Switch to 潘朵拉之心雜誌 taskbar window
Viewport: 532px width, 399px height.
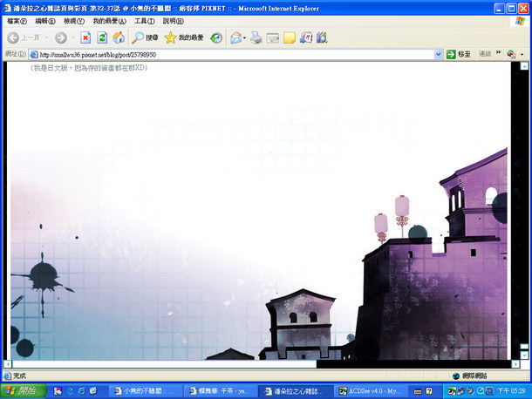294,391
